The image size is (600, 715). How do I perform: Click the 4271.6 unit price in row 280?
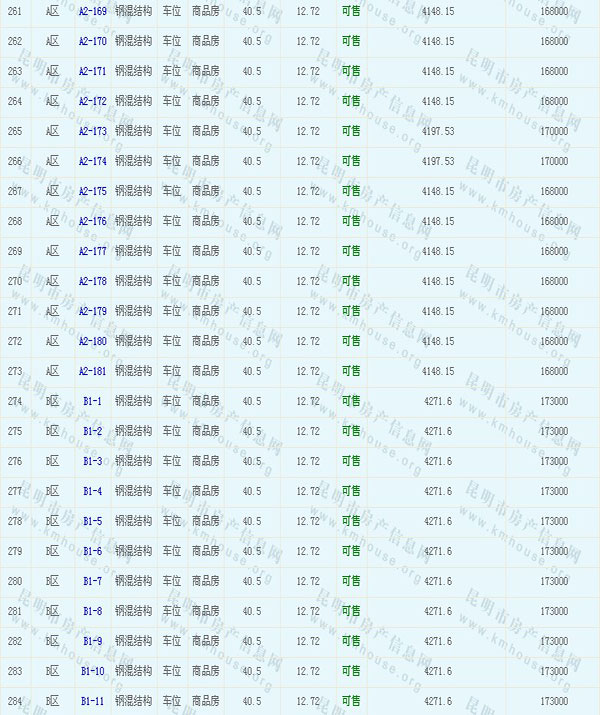[x=438, y=581]
